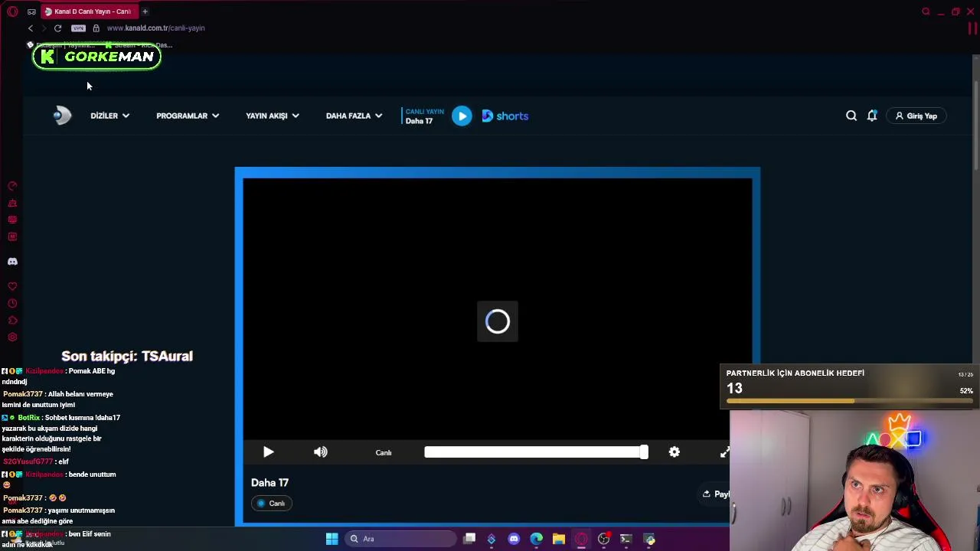Click the Daha 17 video title
980x551 pixels.
tap(269, 483)
